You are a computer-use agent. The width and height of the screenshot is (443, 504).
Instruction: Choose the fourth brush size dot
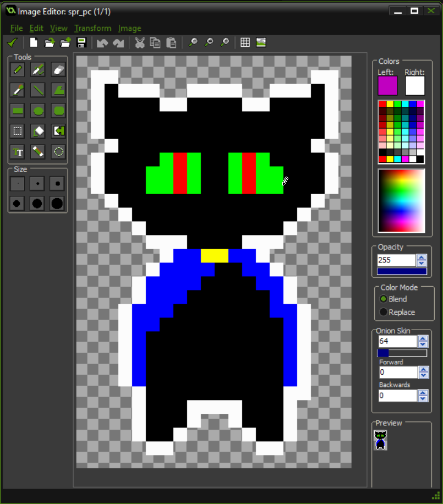point(18,204)
